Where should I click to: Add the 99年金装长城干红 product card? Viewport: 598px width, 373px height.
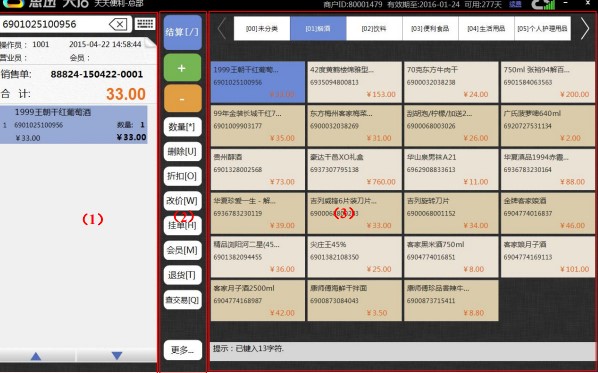tap(258, 126)
